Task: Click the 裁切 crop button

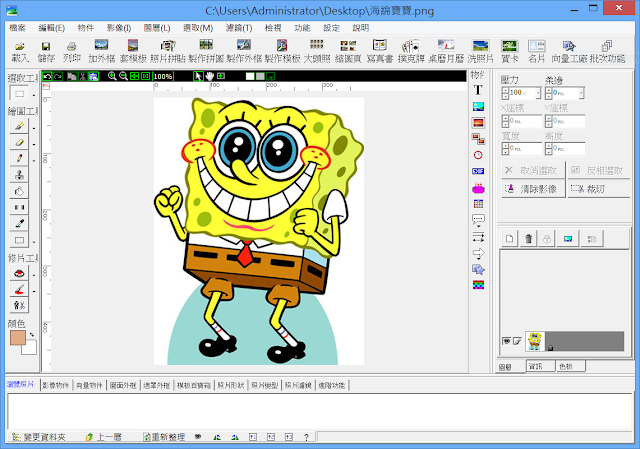Action: [598, 189]
